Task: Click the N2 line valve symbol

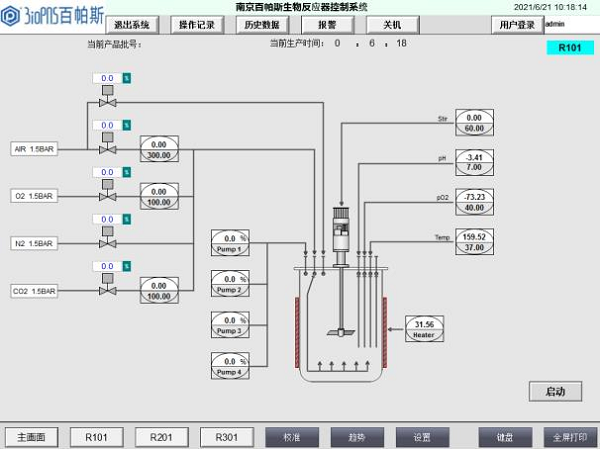Action: pyautogui.click(x=105, y=243)
